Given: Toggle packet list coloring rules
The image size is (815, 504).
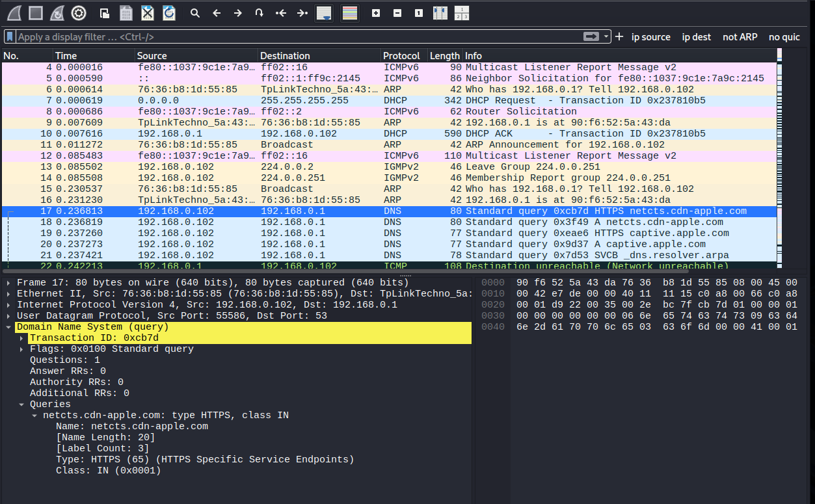Looking at the screenshot, I should 349,12.
